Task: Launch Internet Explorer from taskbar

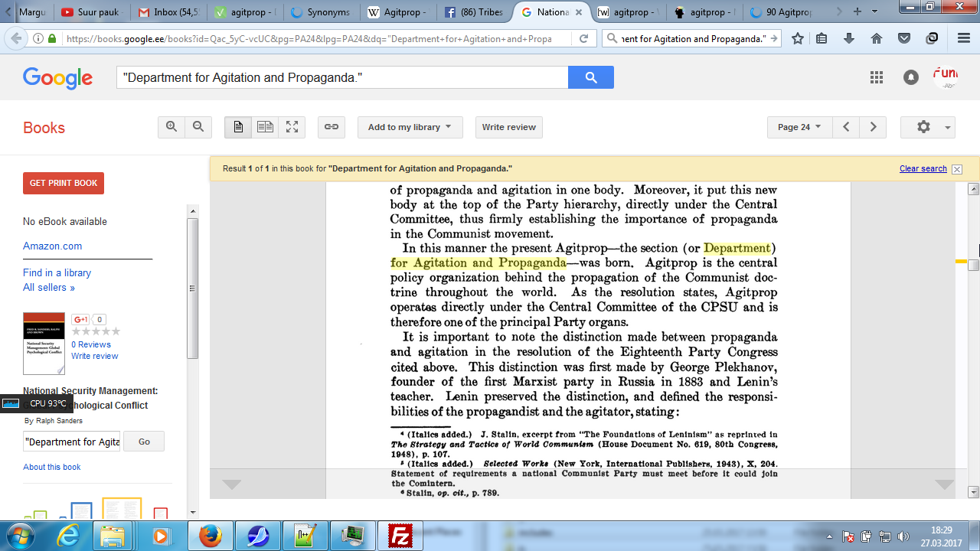Action: [68, 536]
